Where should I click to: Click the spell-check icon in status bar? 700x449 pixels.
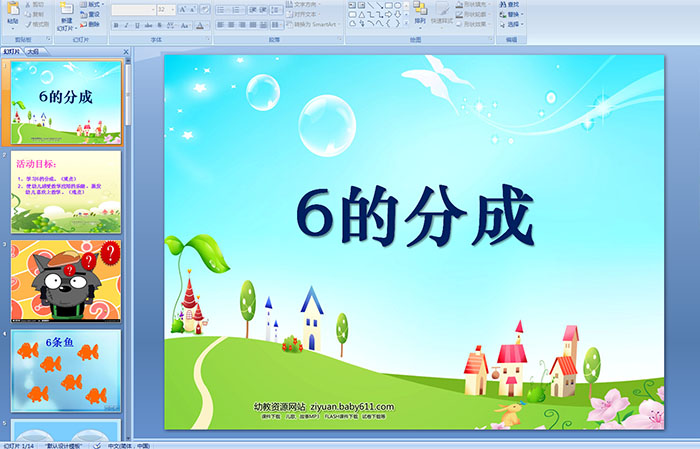(97, 445)
